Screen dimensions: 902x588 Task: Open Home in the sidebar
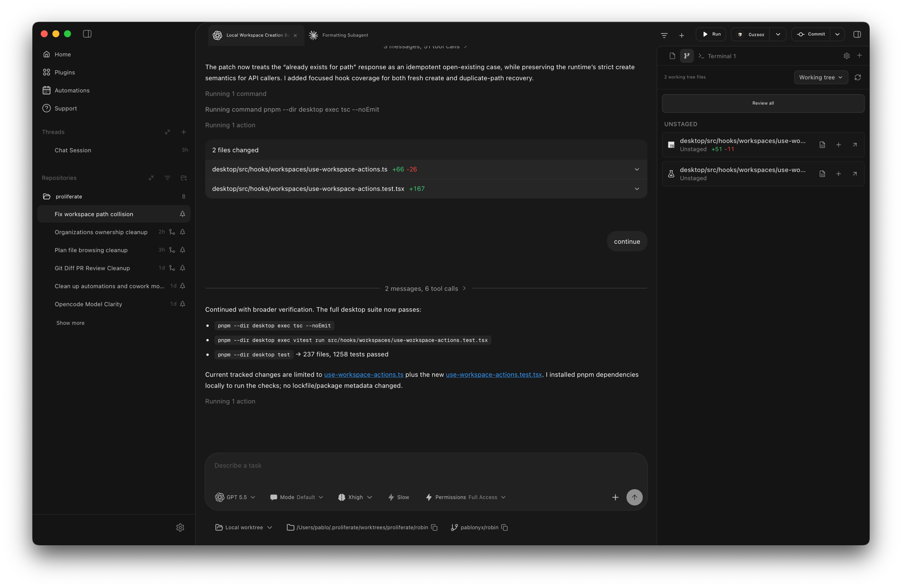click(x=63, y=54)
